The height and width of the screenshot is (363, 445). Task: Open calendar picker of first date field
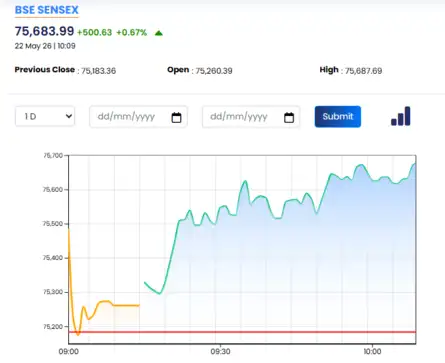[176, 117]
